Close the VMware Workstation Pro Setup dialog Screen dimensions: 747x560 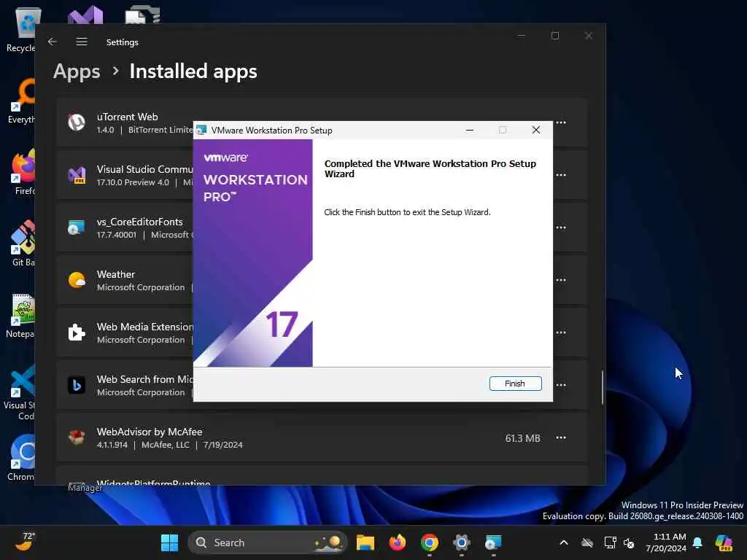coord(536,130)
